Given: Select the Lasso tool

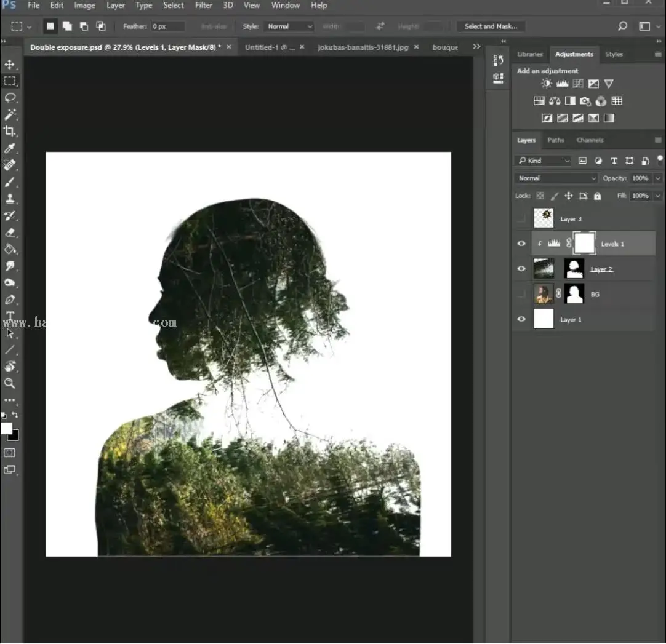Looking at the screenshot, I should tap(10, 98).
